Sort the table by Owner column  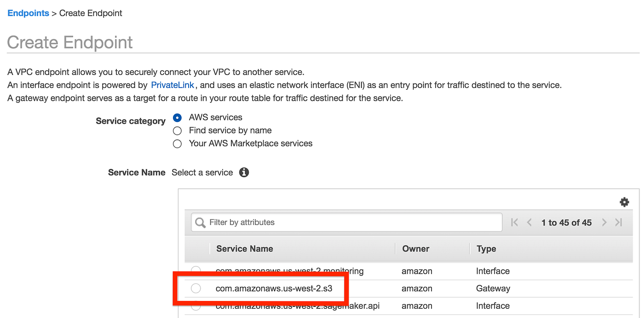[x=415, y=249]
